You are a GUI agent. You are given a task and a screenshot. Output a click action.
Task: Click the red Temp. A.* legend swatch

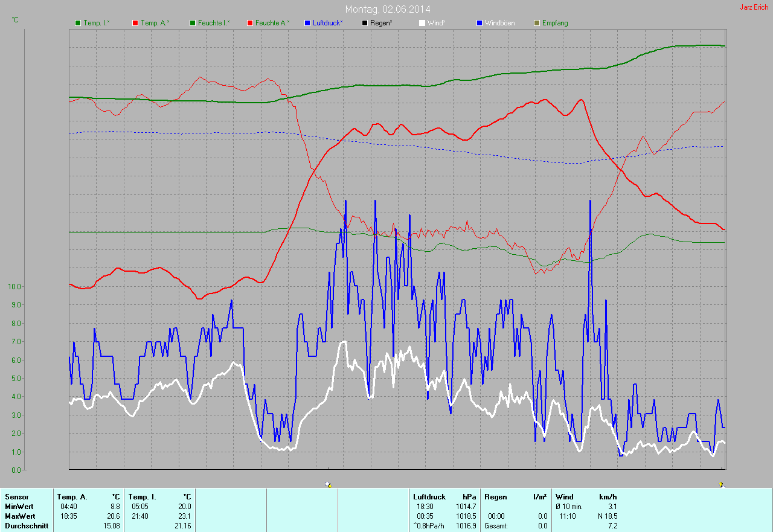(x=135, y=23)
